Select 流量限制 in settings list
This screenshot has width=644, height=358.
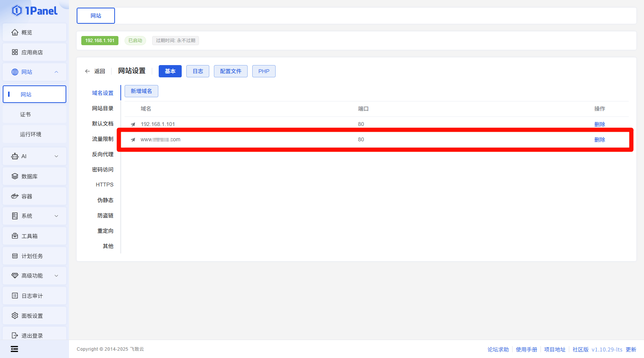point(103,139)
